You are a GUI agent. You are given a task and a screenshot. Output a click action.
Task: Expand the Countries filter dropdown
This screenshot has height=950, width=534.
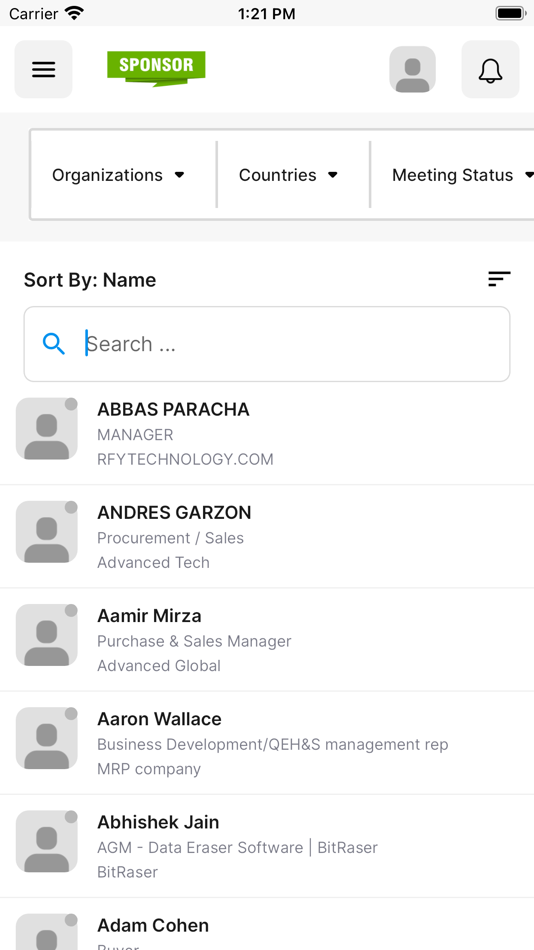click(289, 175)
